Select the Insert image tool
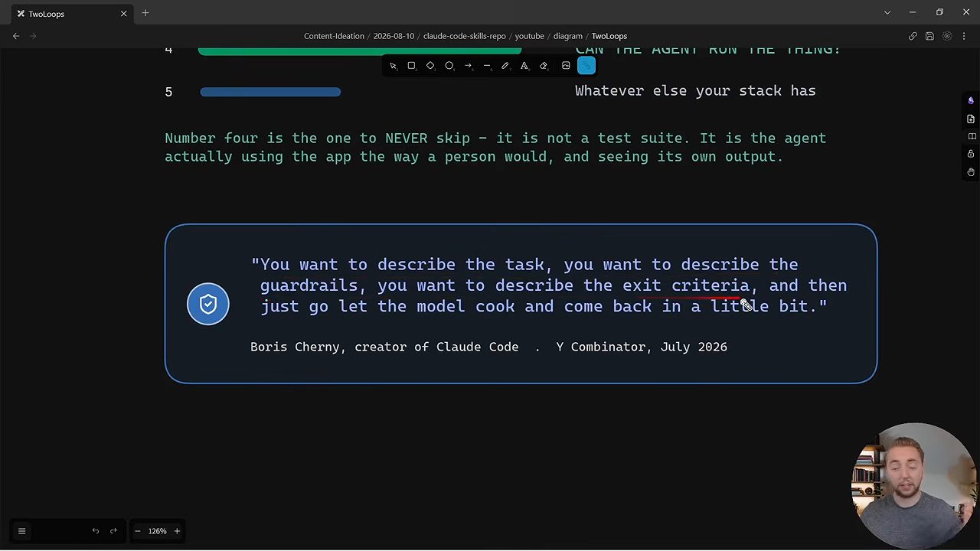980x551 pixels. (x=566, y=66)
